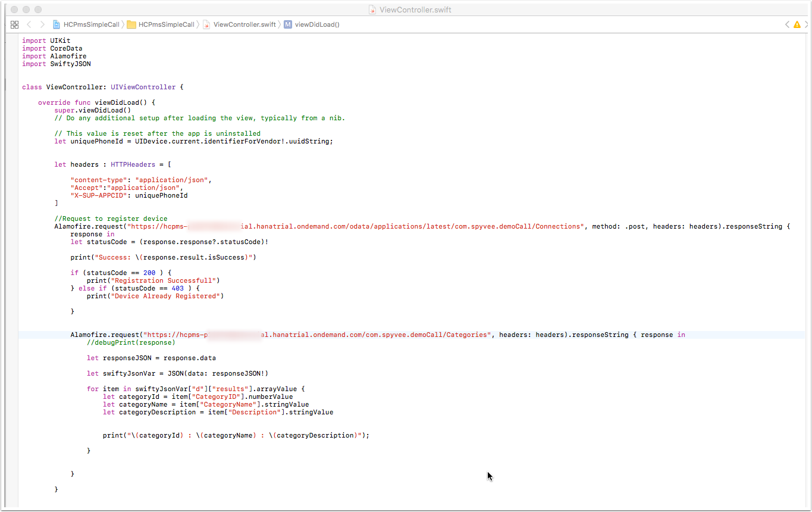Click the print "Success:" line
This screenshot has height=512, width=812.
[163, 257]
